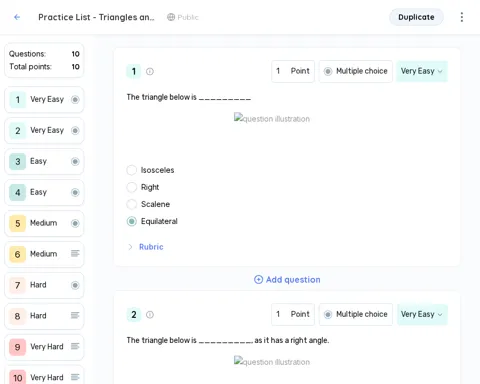480x384 pixels.
Task: Click the Duplicate button
Action: tap(416, 17)
